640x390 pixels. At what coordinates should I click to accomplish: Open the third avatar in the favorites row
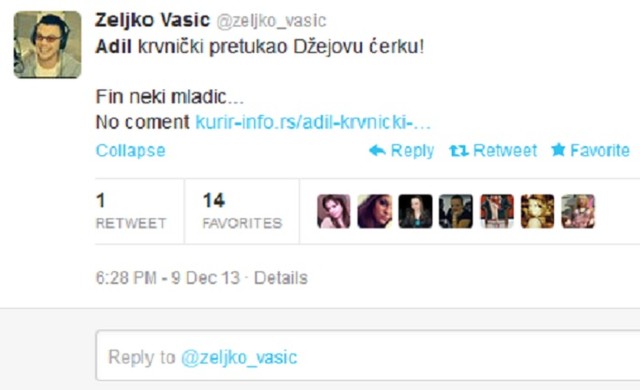[416, 211]
